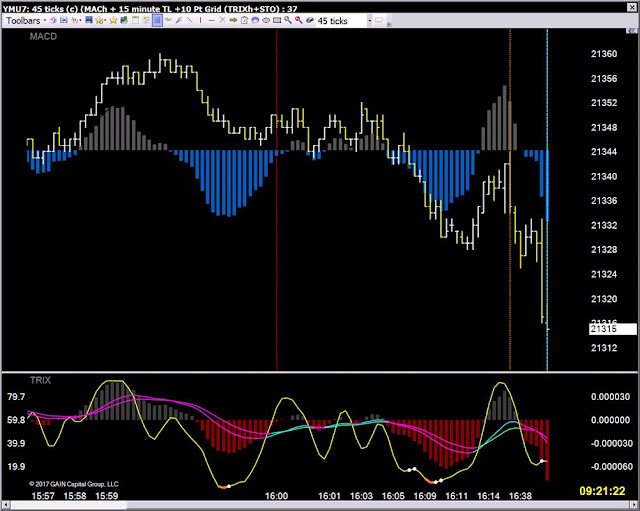640x511 pixels.
Task: Click the 21344 price axis label
Action: click(x=604, y=152)
